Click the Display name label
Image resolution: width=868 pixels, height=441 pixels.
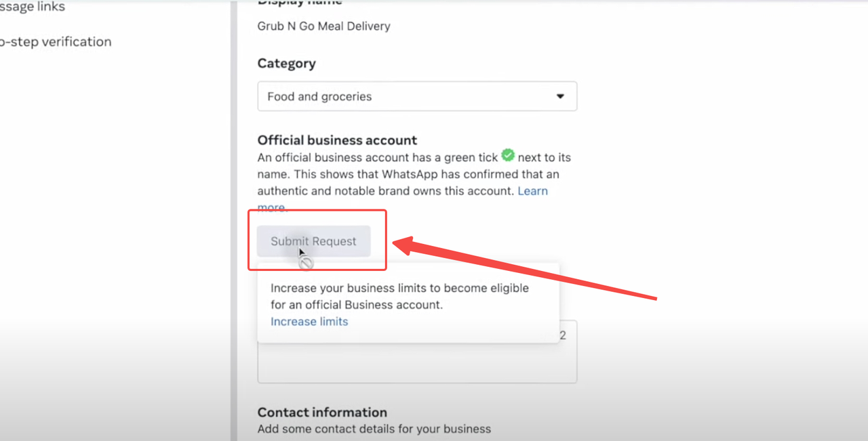pyautogui.click(x=300, y=3)
